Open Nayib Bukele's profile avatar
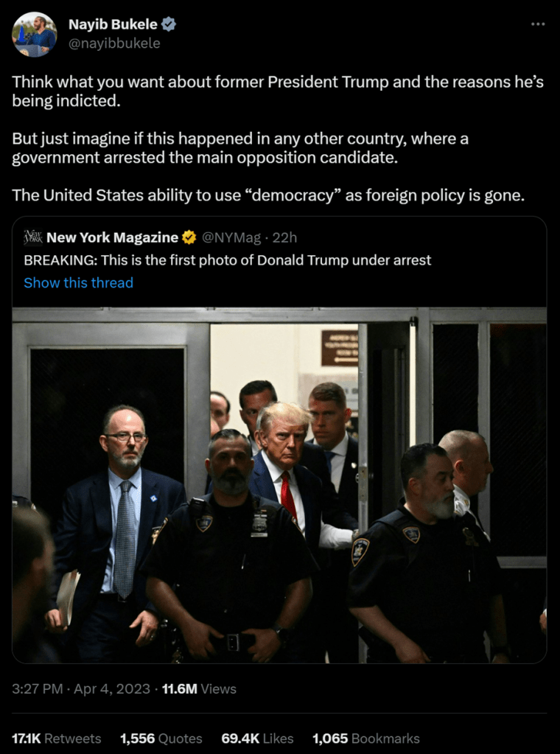 [x=34, y=34]
